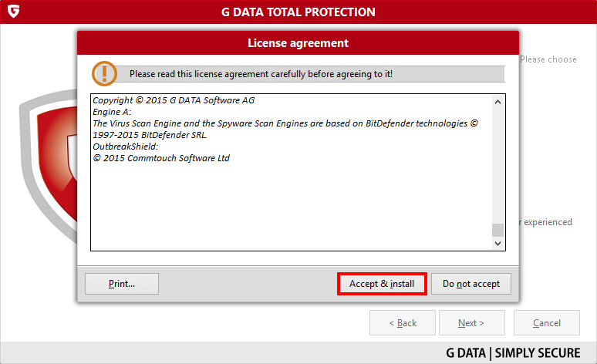Click the License agreement dialog header
Viewport: 597px width, 364px height.
click(x=298, y=43)
